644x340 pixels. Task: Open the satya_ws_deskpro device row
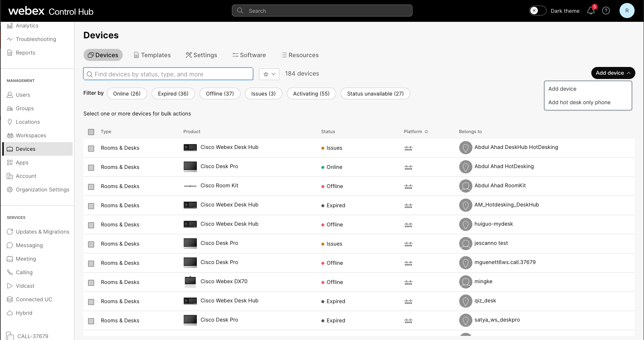coord(359,320)
